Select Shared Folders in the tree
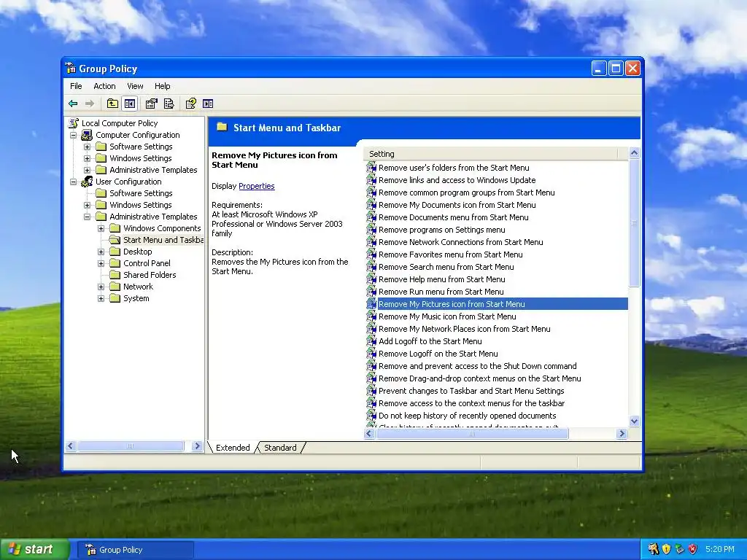Viewport: 747px width, 560px height. click(x=150, y=275)
